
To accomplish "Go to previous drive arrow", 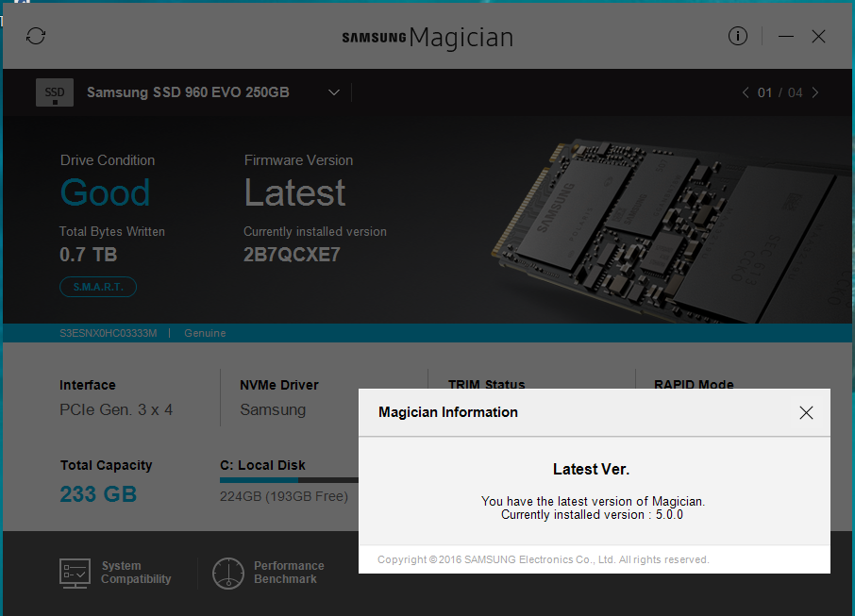I will [746, 92].
